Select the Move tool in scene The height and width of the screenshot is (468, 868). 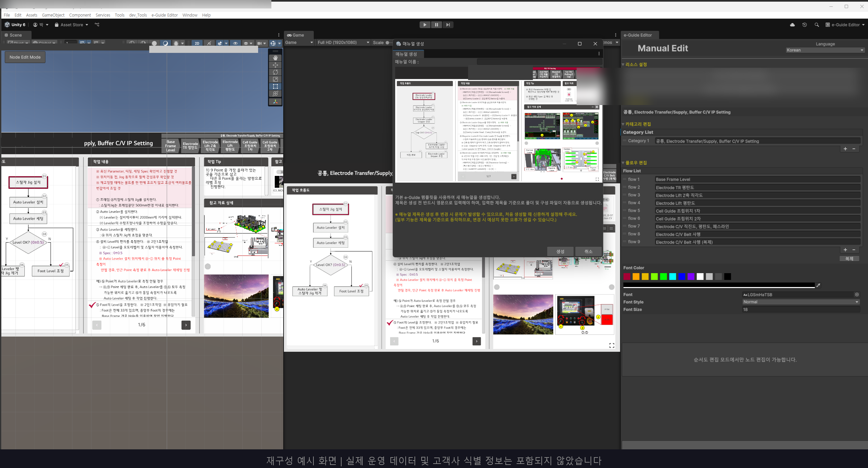[275, 65]
